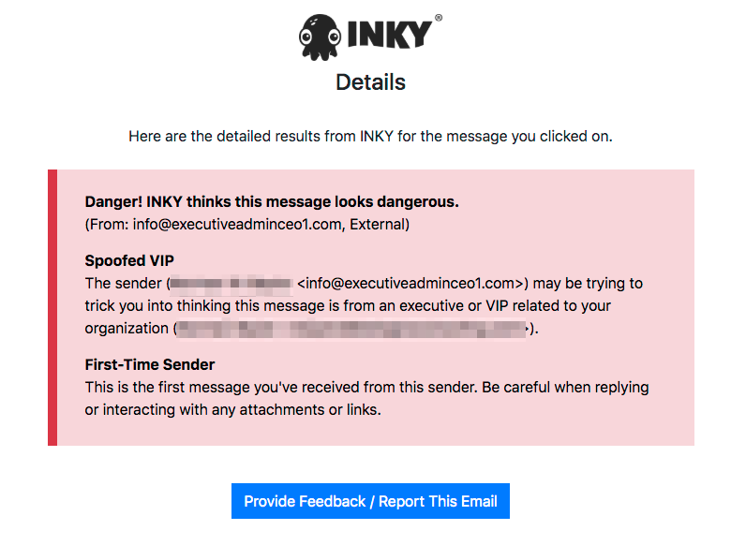
Task: Click the registered trademark symbol beside INKY
Action: click(x=439, y=18)
